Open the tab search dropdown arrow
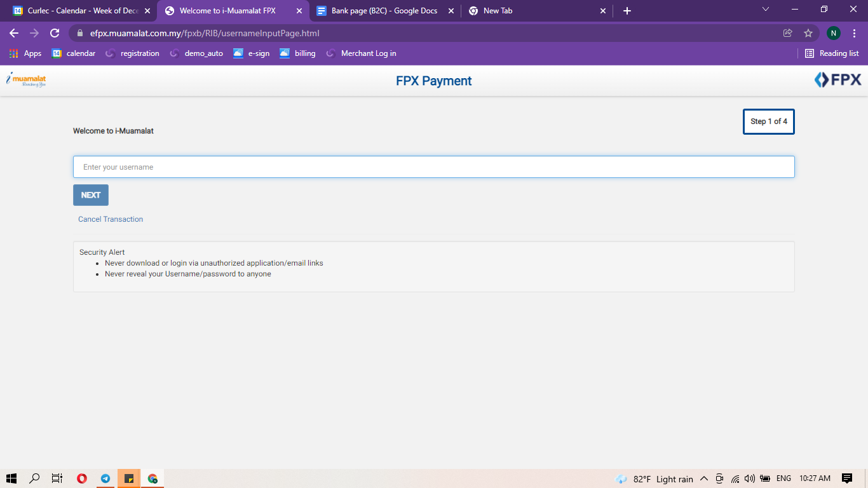The height and width of the screenshot is (488, 868). tap(766, 9)
